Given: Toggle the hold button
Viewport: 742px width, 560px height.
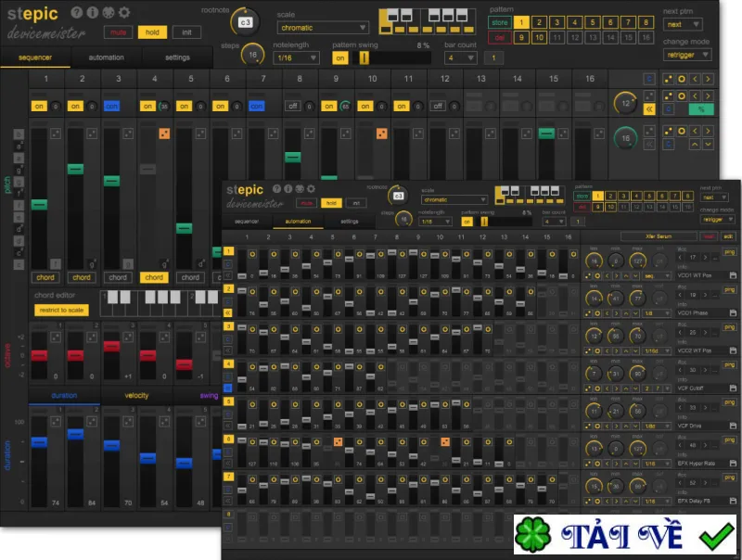Looking at the screenshot, I should point(152,32).
